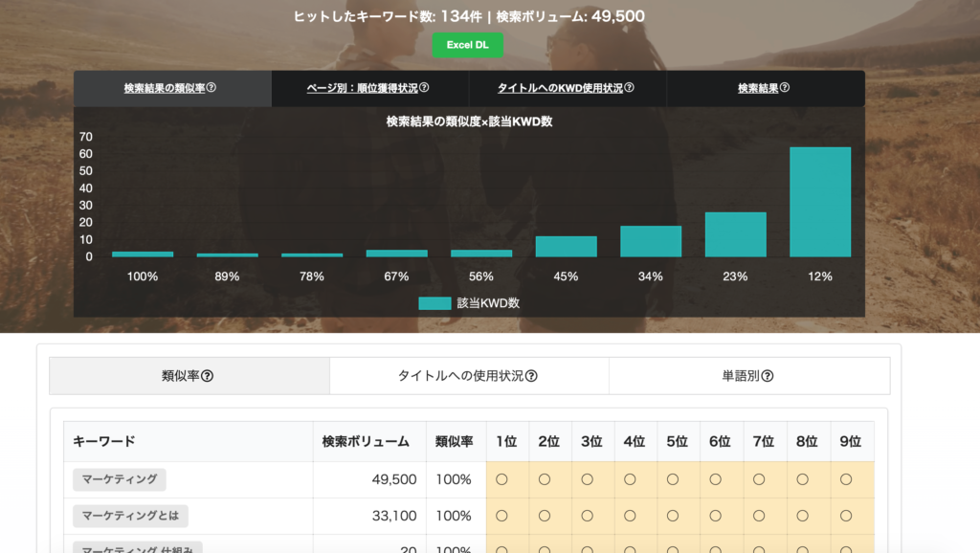Download results with Excel DL button

click(467, 45)
